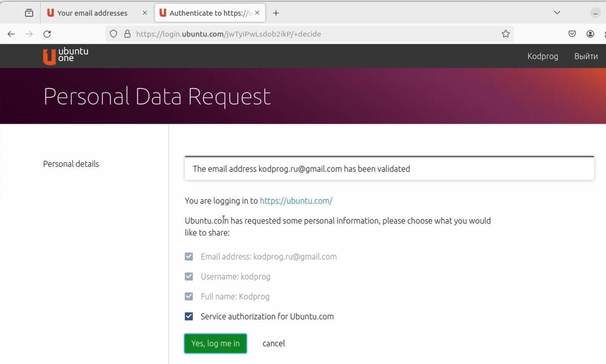Open a new tab with plus icon
The image size is (606, 364).
[x=276, y=13]
